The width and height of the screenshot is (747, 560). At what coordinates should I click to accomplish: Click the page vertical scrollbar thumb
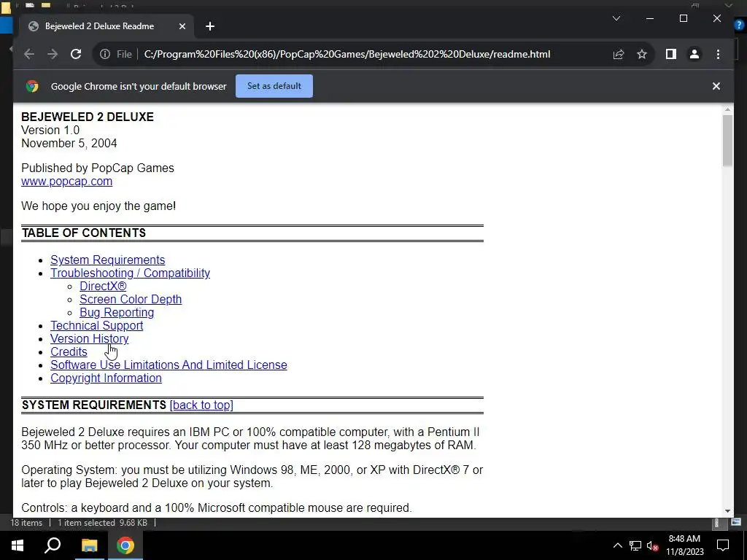click(727, 141)
